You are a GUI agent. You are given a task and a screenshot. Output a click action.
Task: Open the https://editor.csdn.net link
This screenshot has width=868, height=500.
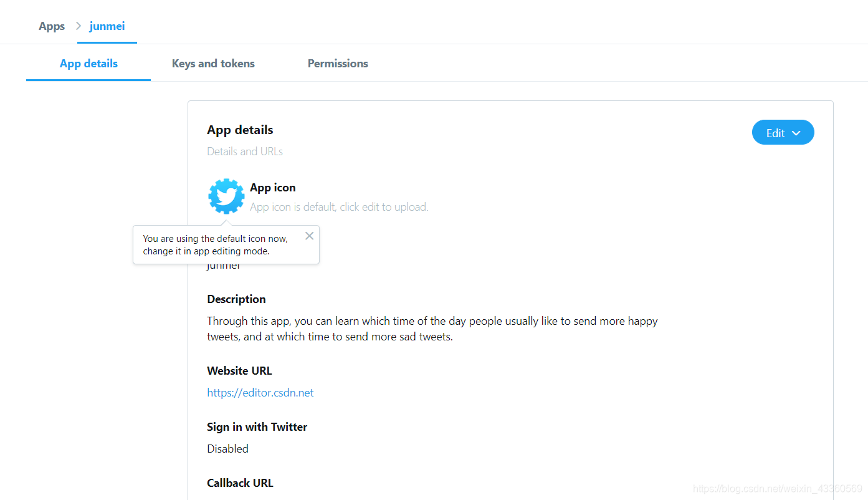tap(260, 393)
